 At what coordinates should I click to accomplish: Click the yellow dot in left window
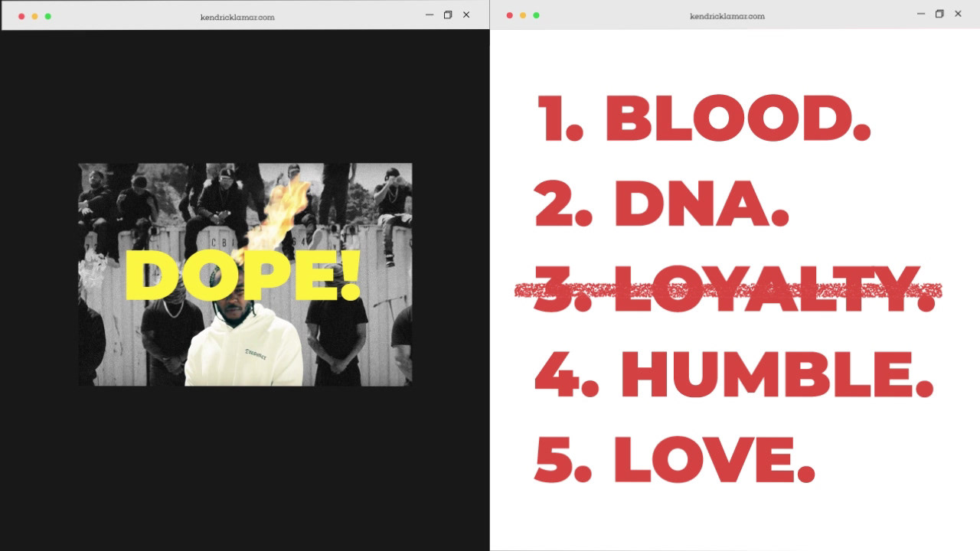coord(34,16)
